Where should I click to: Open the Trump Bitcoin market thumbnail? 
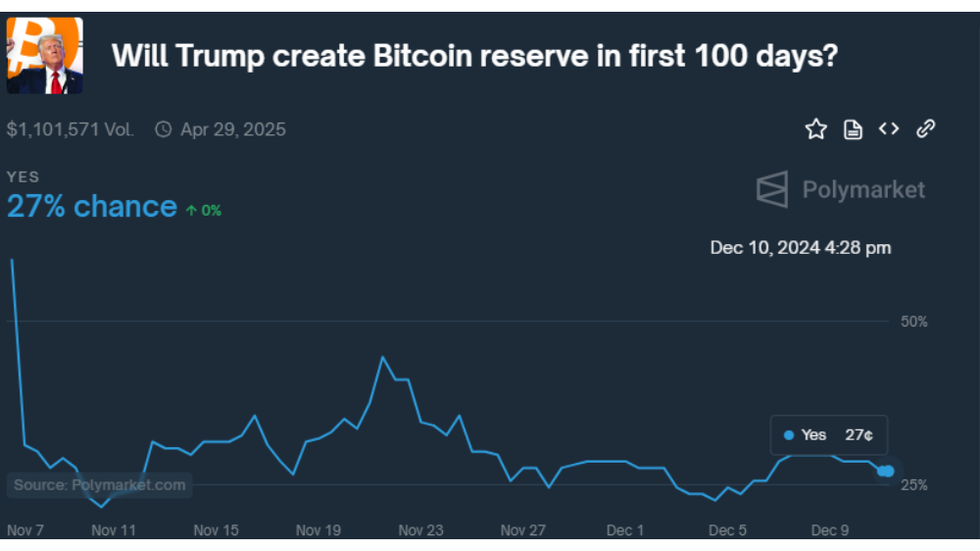[44, 56]
